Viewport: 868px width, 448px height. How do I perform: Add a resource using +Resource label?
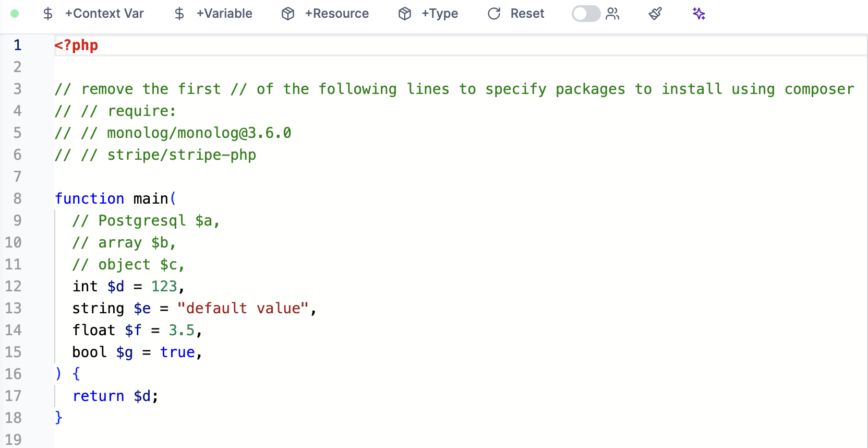point(337,14)
